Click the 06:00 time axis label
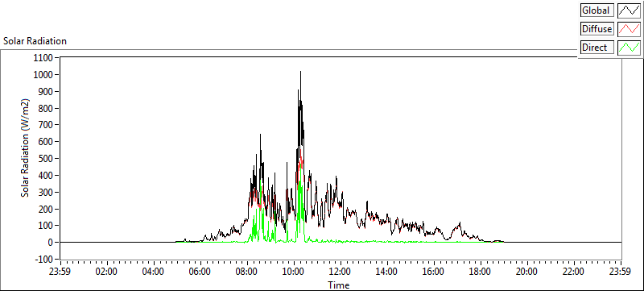The width and height of the screenshot is (644, 291). coord(200,272)
